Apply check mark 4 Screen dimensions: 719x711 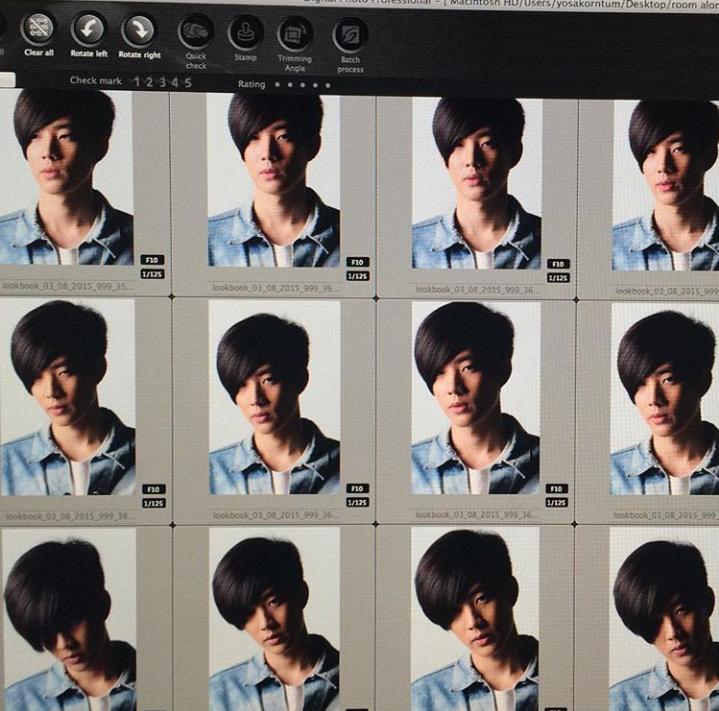[175, 83]
